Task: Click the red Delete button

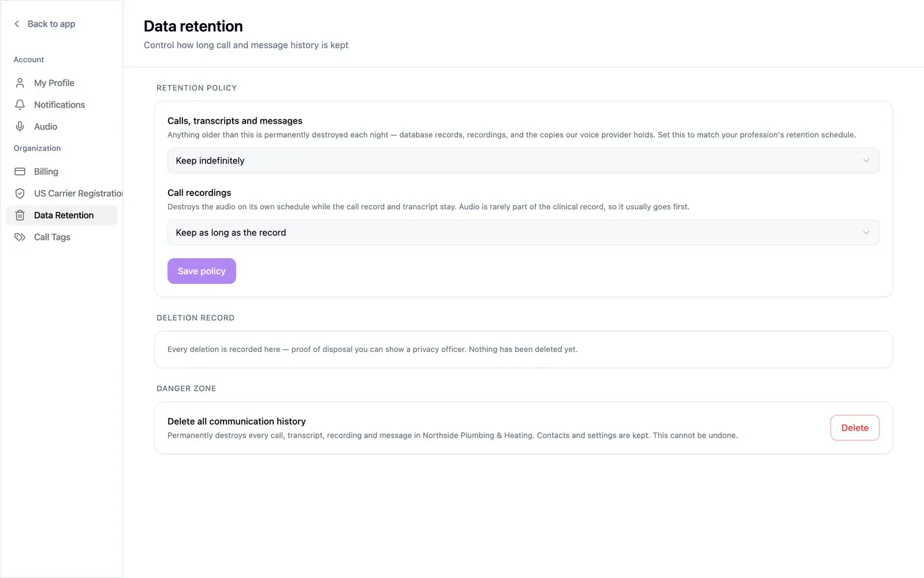Action: tap(855, 428)
